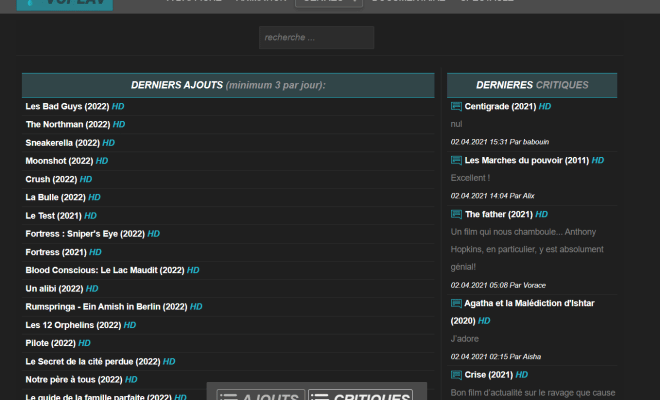Open Les Bad Guys (2022) link
660x400 pixels.
[x=67, y=107]
